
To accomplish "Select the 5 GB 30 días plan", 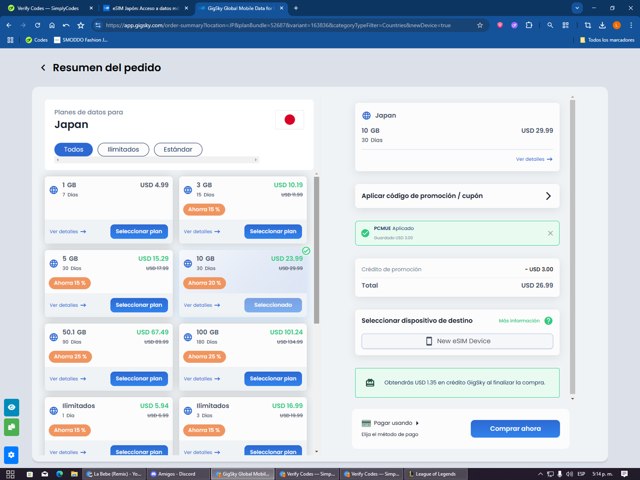I will (x=139, y=305).
